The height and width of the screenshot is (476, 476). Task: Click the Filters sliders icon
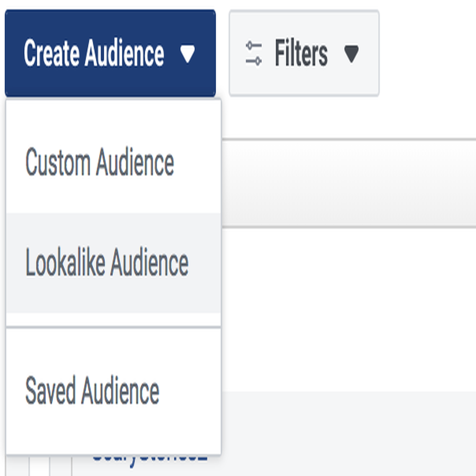(253, 53)
